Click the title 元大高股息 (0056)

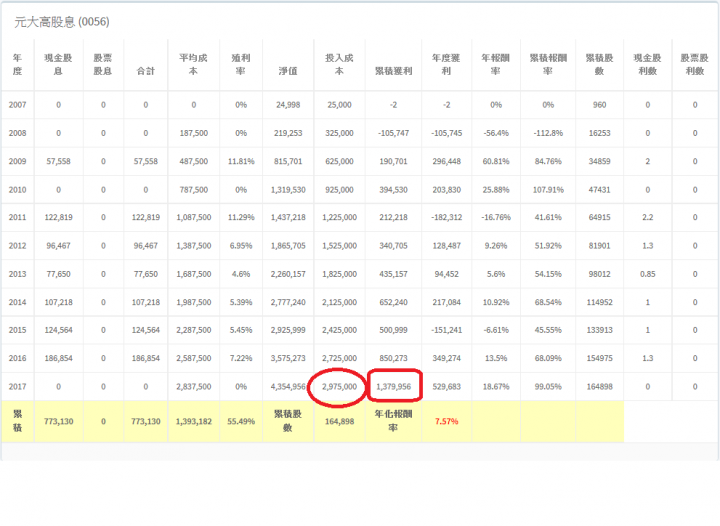pos(62,22)
